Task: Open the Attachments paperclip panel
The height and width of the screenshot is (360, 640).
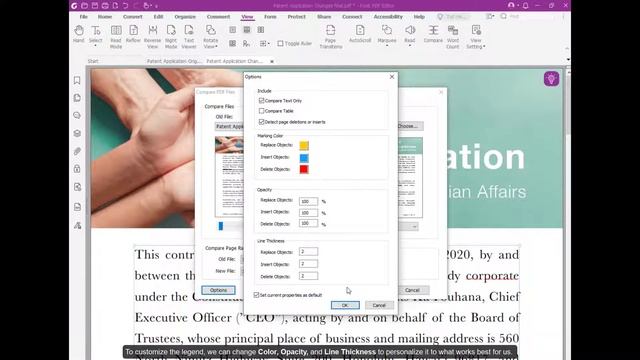Action: (x=77, y=151)
